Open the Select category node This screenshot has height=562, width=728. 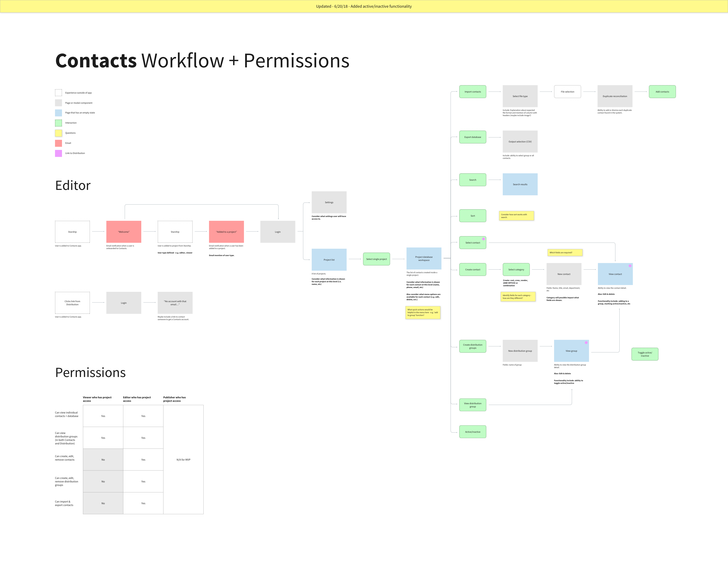[x=516, y=269]
